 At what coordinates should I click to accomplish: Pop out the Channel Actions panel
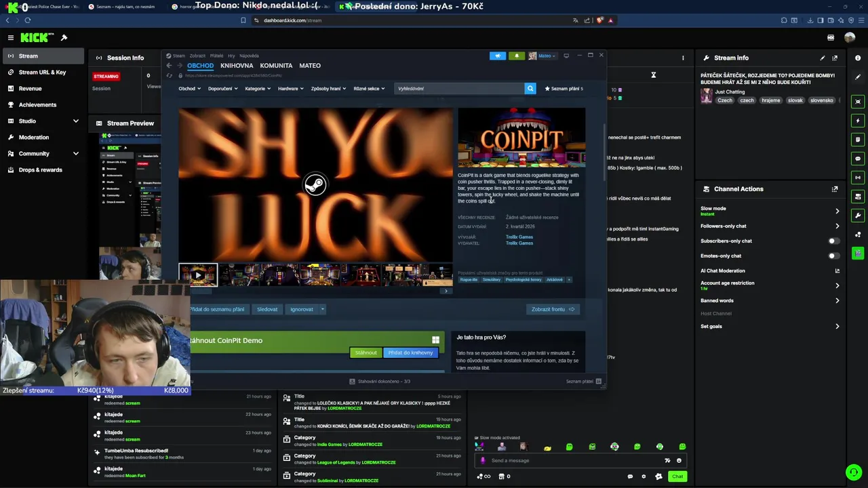[835, 189]
